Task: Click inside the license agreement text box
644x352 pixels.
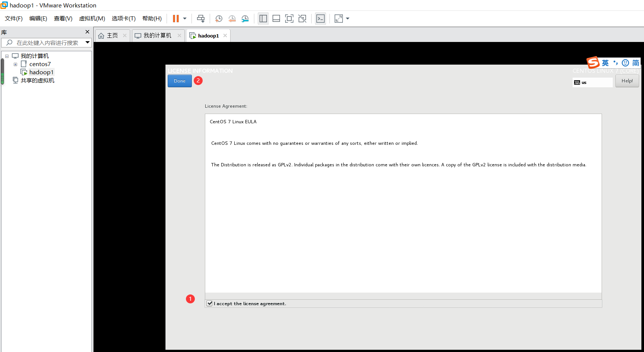Action: [403, 203]
